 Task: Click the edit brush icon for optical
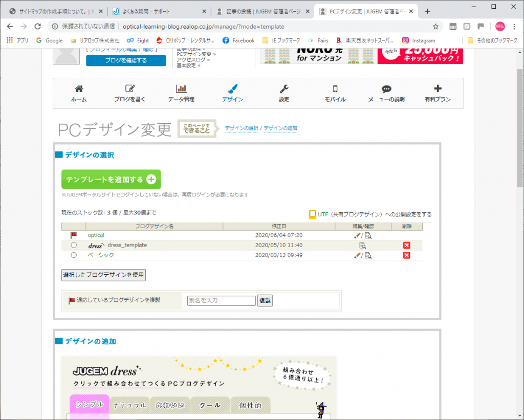point(357,235)
